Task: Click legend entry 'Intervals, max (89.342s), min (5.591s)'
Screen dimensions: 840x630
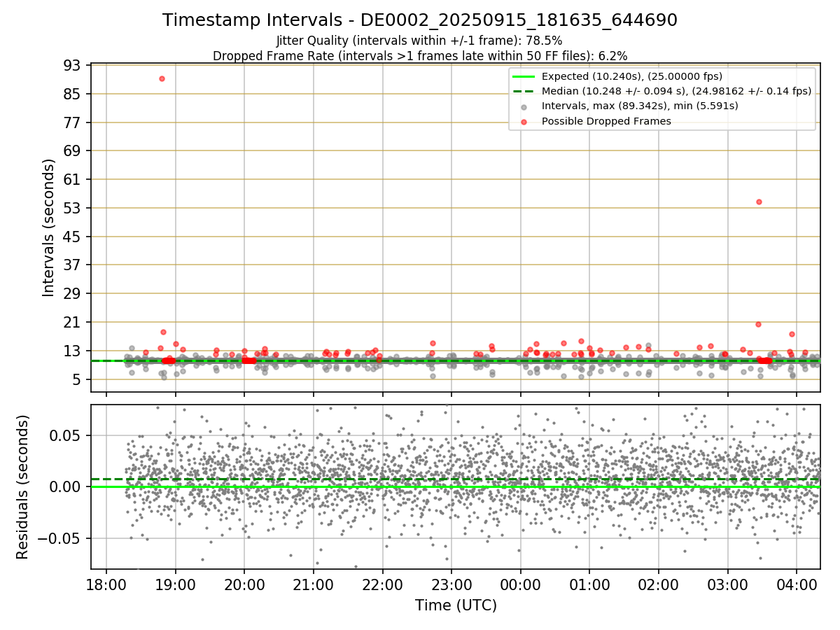Action: 640,106
